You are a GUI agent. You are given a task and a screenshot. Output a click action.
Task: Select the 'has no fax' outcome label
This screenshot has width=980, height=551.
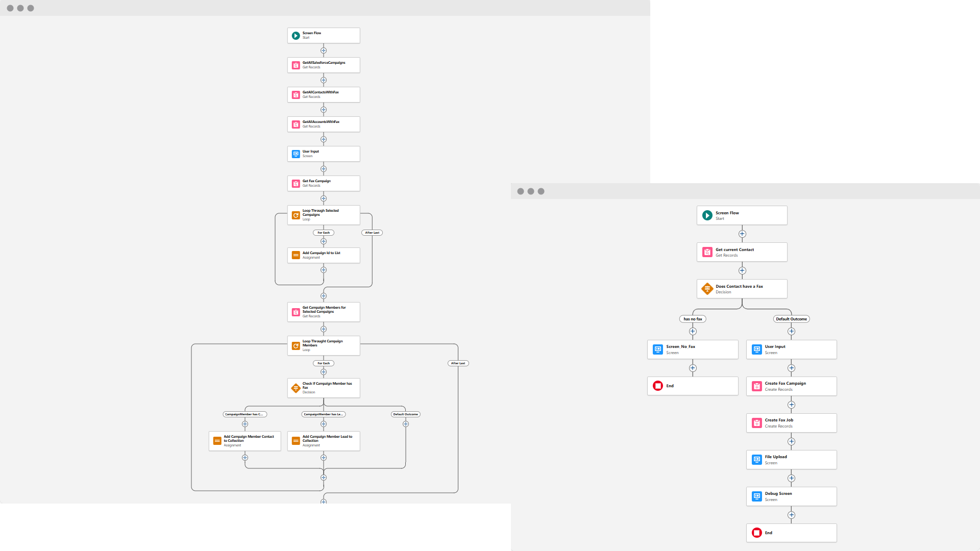(x=693, y=319)
